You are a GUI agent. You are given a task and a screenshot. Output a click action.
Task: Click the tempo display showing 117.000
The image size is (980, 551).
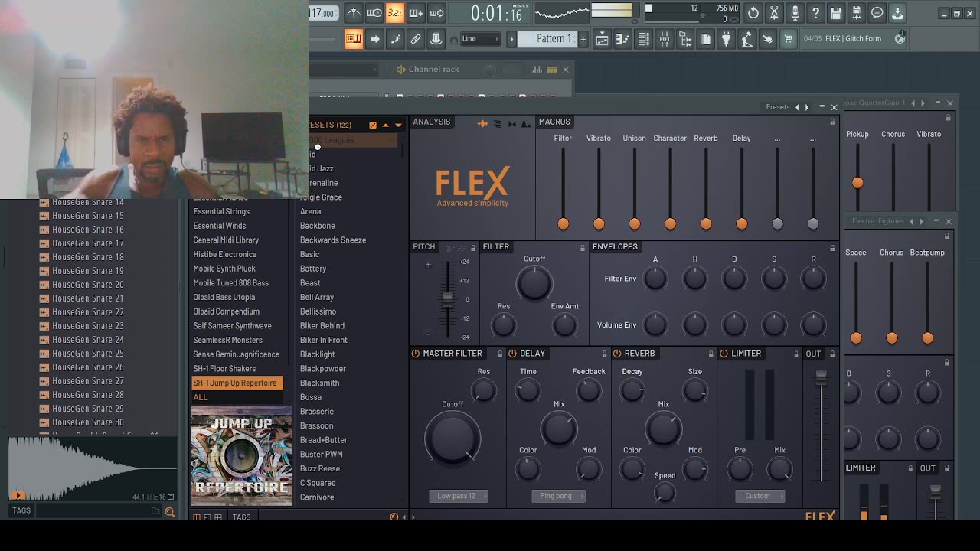click(x=322, y=13)
